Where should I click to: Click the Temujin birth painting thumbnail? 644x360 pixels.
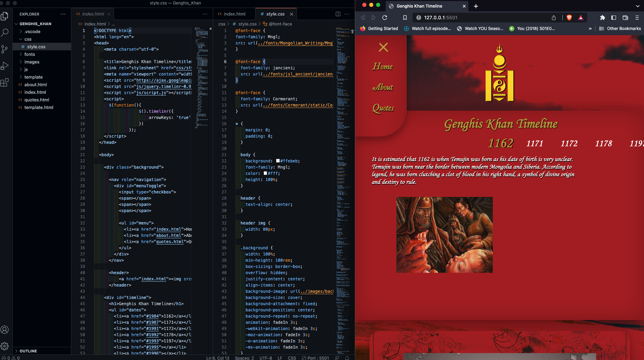(444, 235)
